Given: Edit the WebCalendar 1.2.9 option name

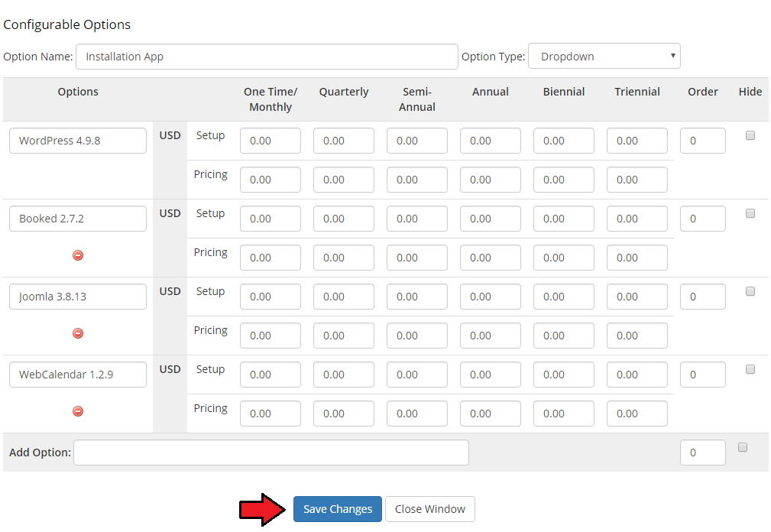Looking at the screenshot, I should [x=78, y=375].
